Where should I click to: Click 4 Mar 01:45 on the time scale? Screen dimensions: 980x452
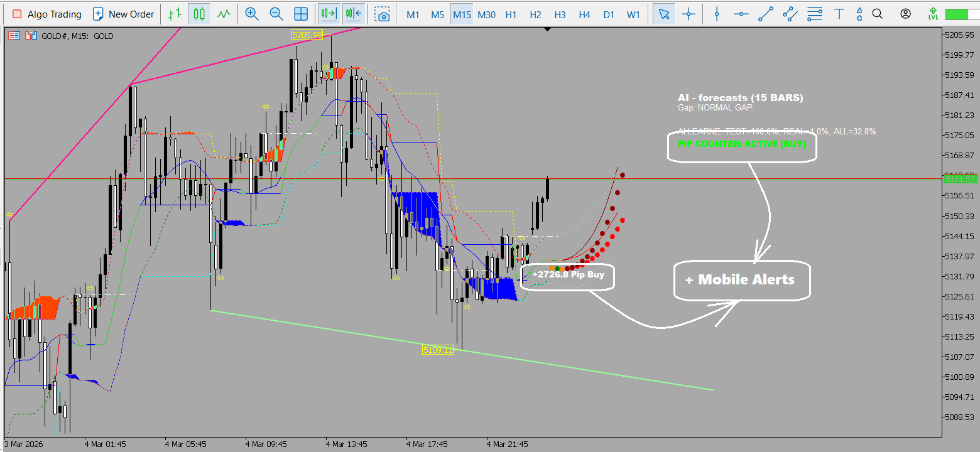coord(106,444)
